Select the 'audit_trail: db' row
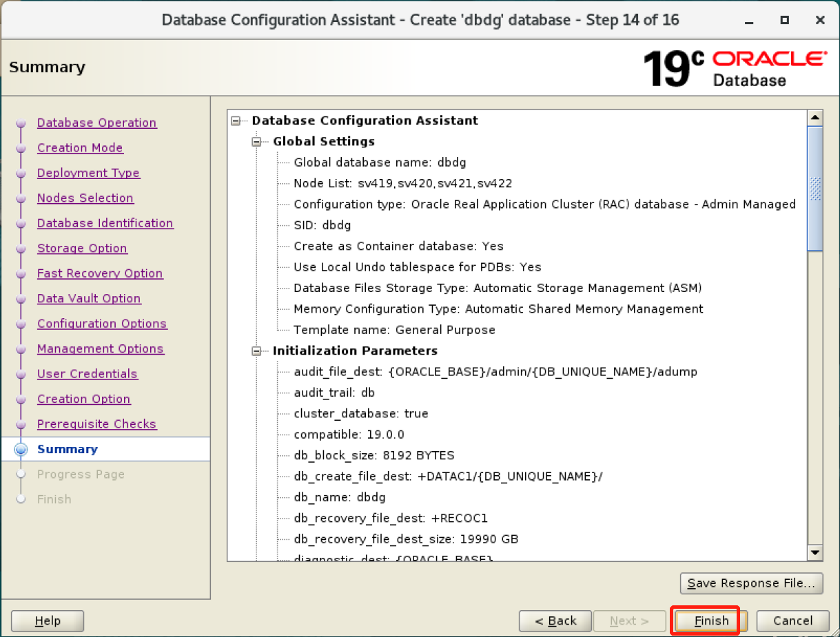 click(334, 393)
